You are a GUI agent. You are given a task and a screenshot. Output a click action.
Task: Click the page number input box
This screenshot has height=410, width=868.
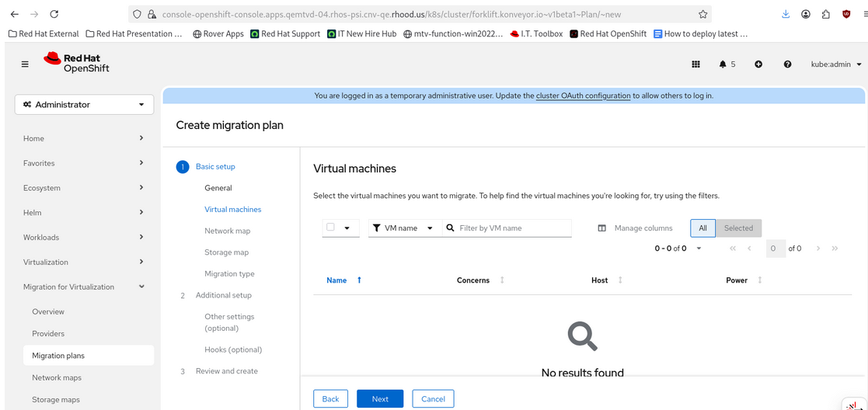(x=776, y=248)
